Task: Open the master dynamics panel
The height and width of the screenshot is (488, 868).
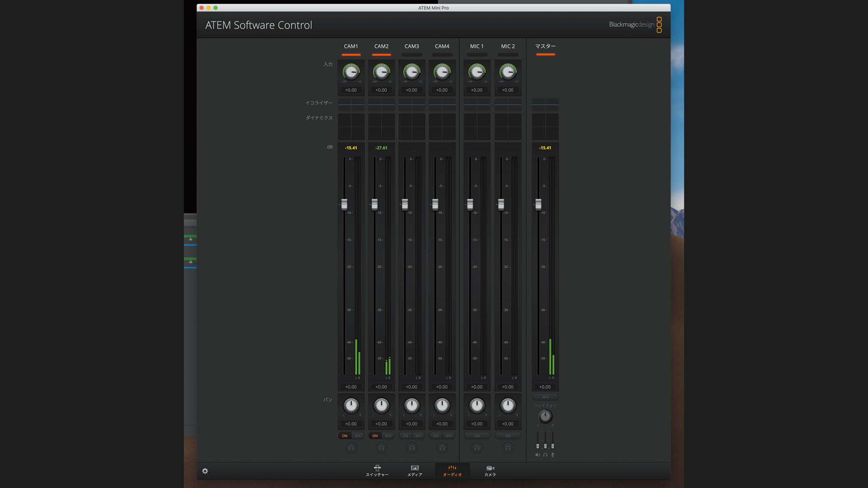Action: [x=545, y=127]
